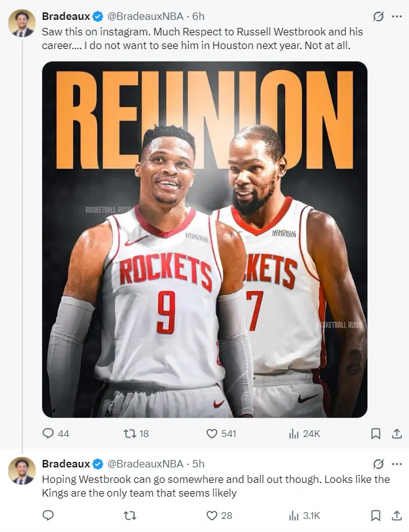
Task: Share the first tweet
Action: coord(397,433)
